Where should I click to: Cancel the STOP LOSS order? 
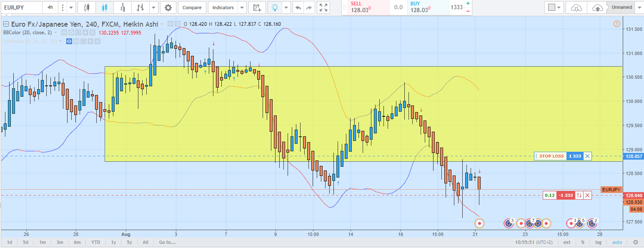pos(587,156)
